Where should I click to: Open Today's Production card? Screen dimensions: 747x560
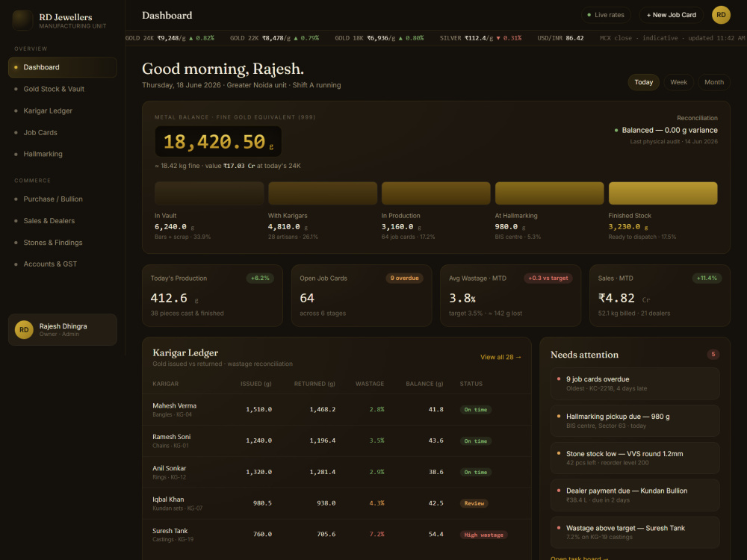click(x=212, y=296)
